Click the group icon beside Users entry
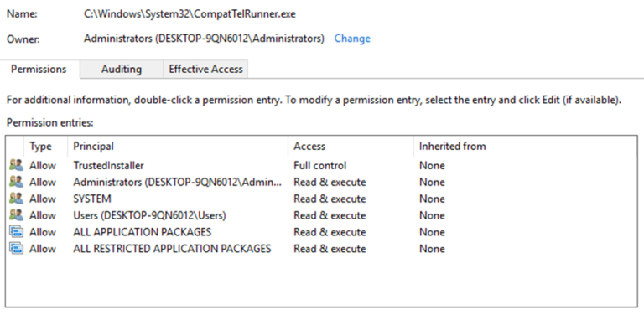Screen dimensions: 644x315 (16, 215)
